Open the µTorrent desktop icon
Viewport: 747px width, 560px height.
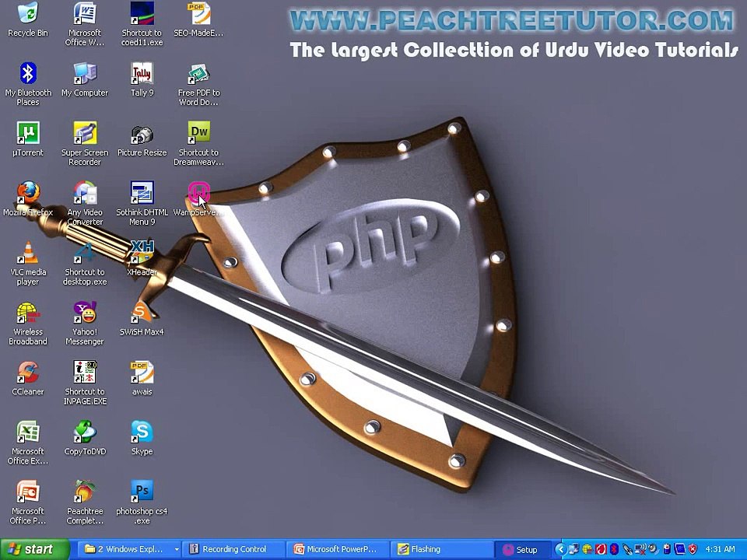(x=28, y=134)
